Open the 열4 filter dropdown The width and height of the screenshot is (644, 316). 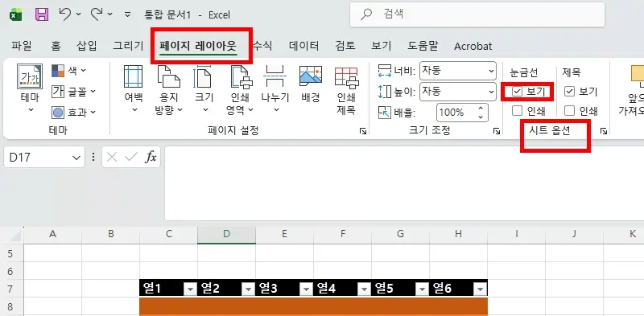click(x=364, y=289)
